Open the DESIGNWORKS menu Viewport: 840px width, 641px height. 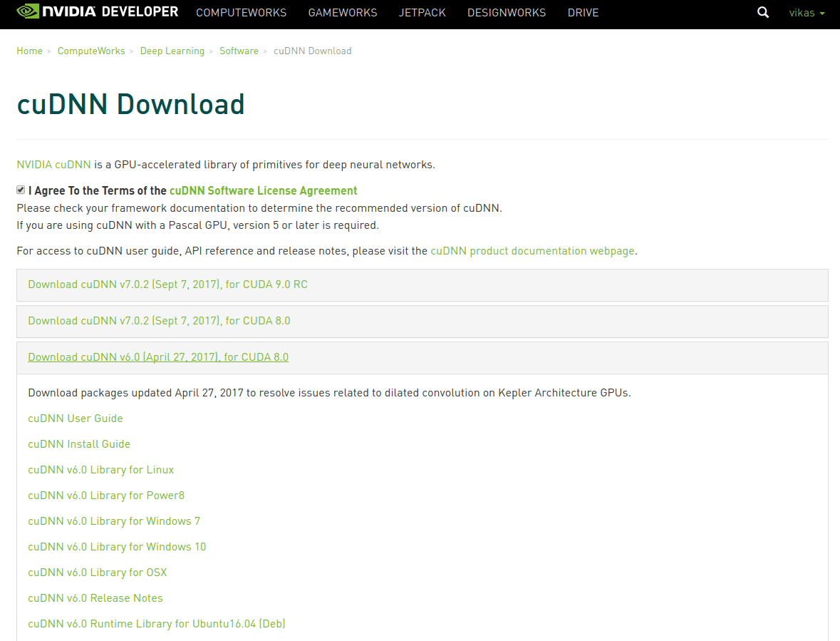507,12
